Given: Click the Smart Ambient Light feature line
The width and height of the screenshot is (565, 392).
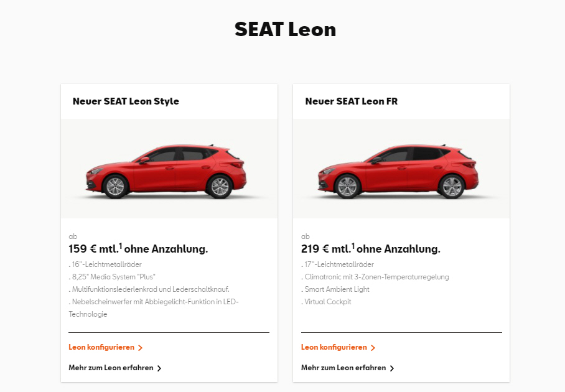Looking at the screenshot, I should pyautogui.click(x=335, y=289).
